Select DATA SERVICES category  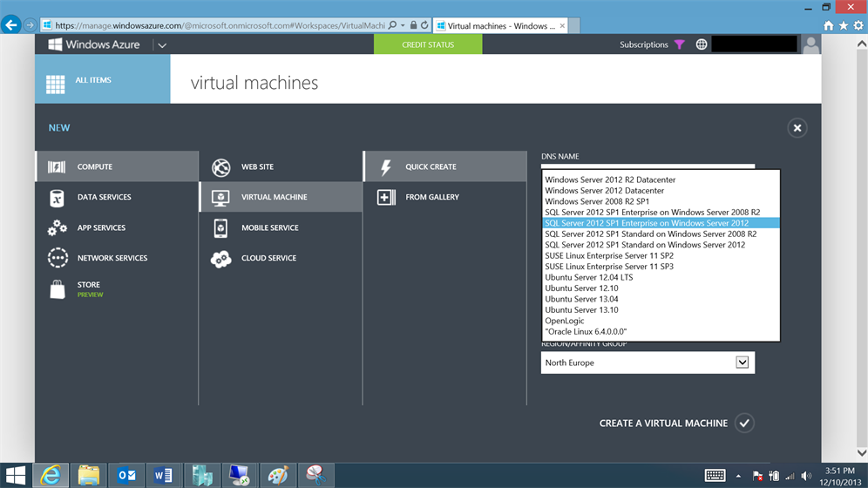pyautogui.click(x=118, y=197)
